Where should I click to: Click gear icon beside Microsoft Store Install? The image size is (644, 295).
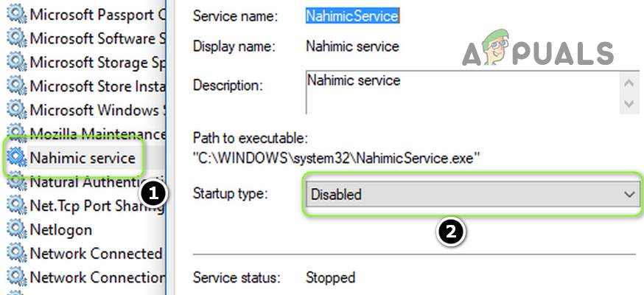point(16,86)
